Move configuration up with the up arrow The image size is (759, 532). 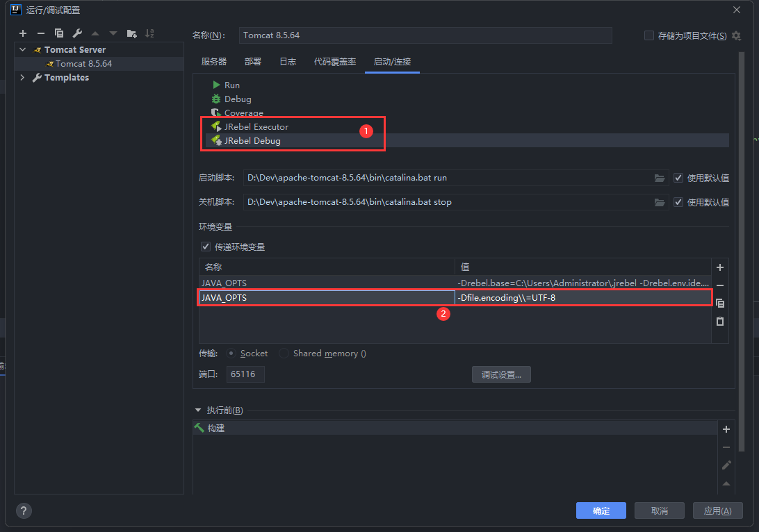point(95,33)
